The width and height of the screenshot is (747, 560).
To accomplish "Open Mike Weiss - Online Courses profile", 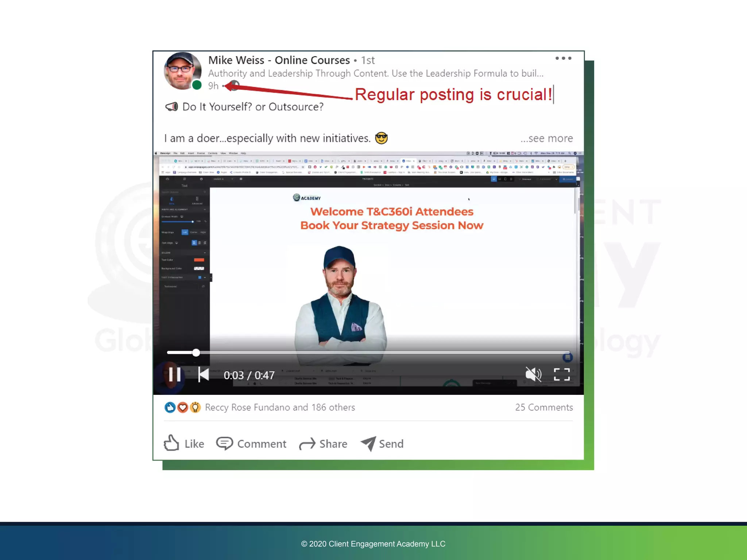I will 279,60.
